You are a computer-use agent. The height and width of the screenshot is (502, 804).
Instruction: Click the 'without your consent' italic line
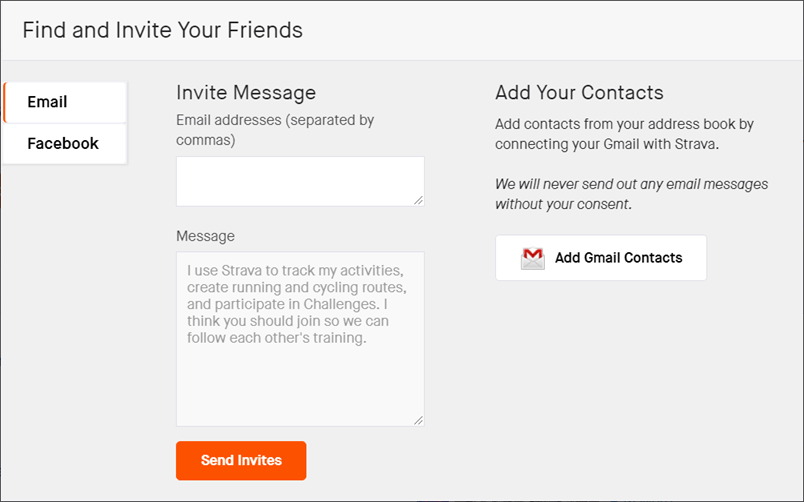(x=564, y=204)
